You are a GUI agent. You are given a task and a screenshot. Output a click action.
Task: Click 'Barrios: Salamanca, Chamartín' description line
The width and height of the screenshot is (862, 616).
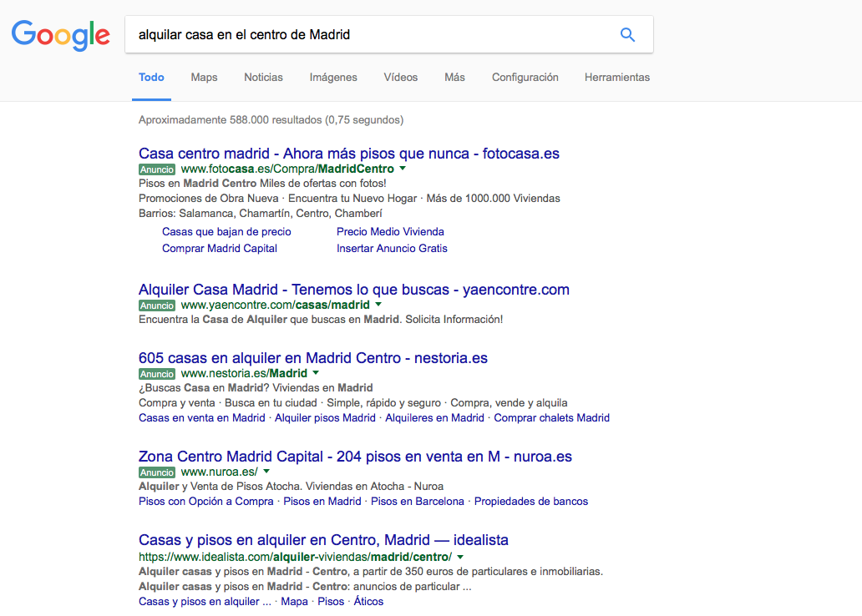[260, 213]
